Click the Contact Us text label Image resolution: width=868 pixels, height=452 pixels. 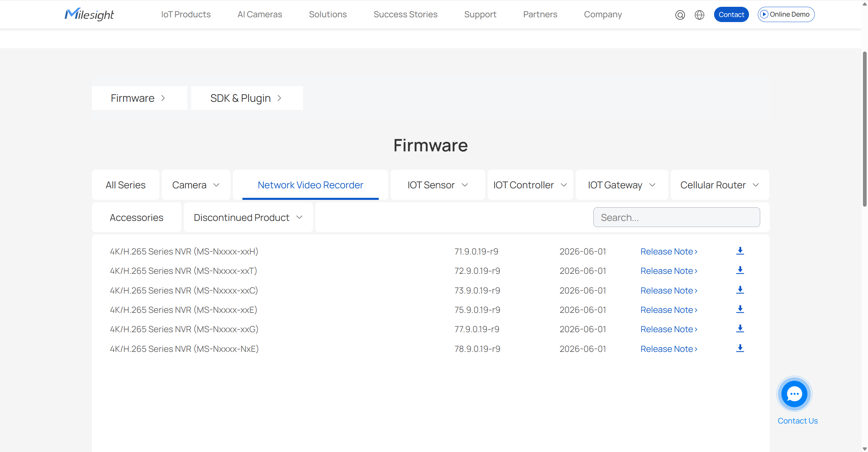click(797, 421)
